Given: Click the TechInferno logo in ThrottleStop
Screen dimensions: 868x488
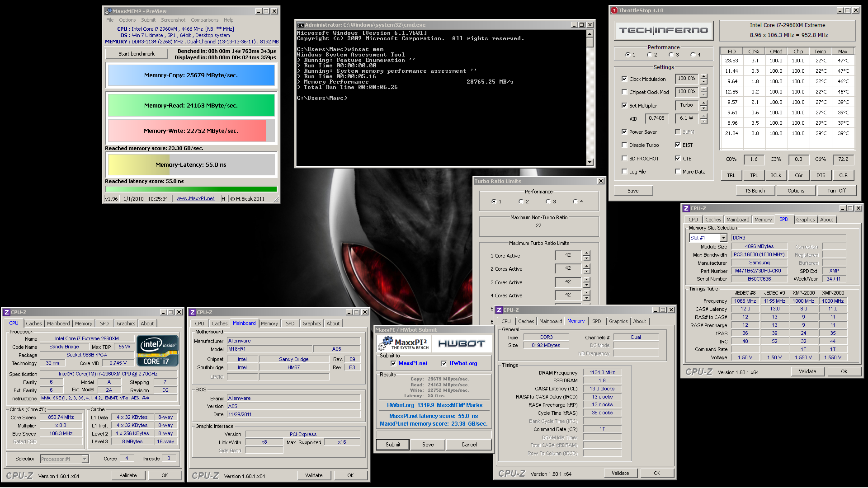Looking at the screenshot, I should click(x=664, y=30).
